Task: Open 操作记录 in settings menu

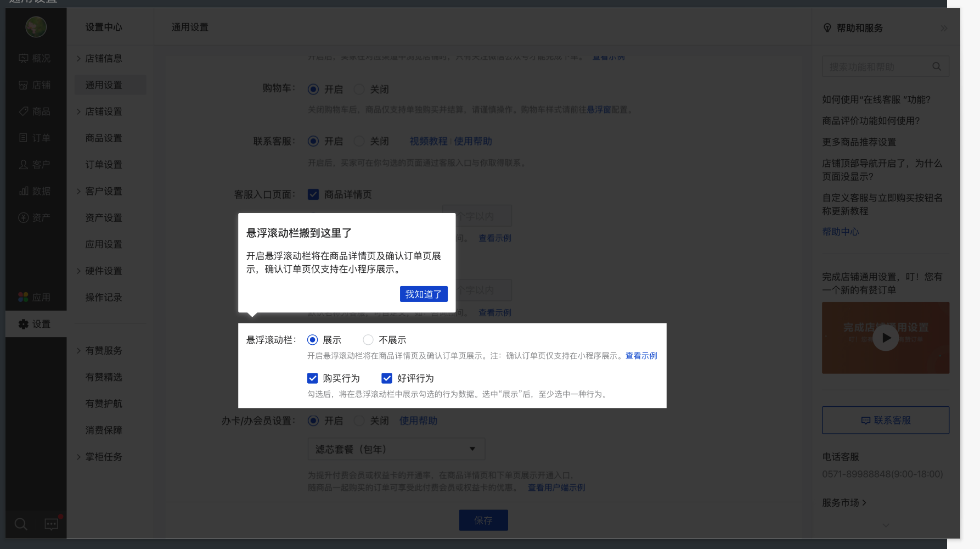Action: [104, 298]
